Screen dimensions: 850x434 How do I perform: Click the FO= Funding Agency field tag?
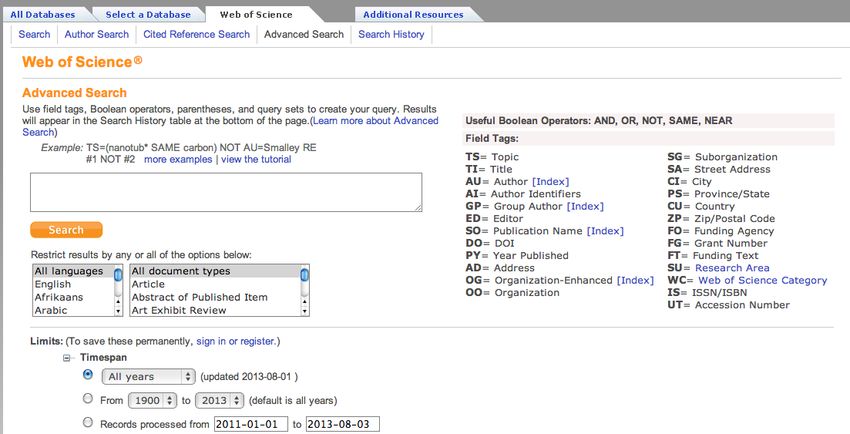coord(720,231)
